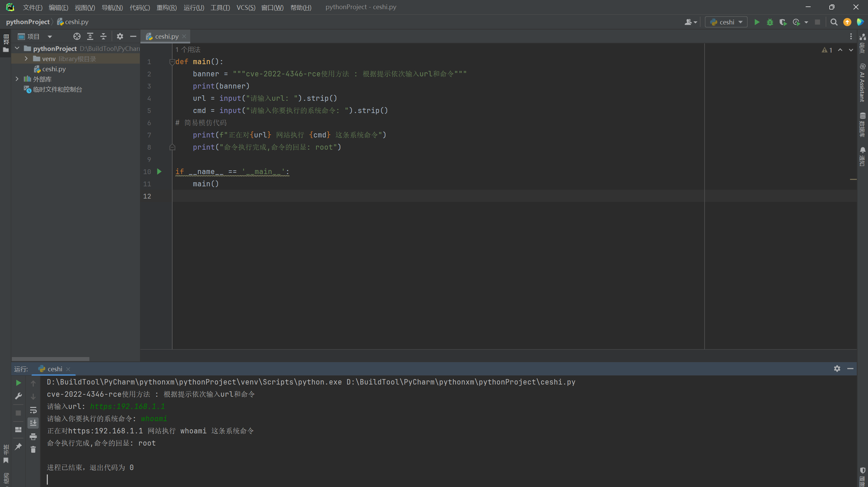Open AI Assistant side panel
Viewport: 868px width, 487px height.
863,82
